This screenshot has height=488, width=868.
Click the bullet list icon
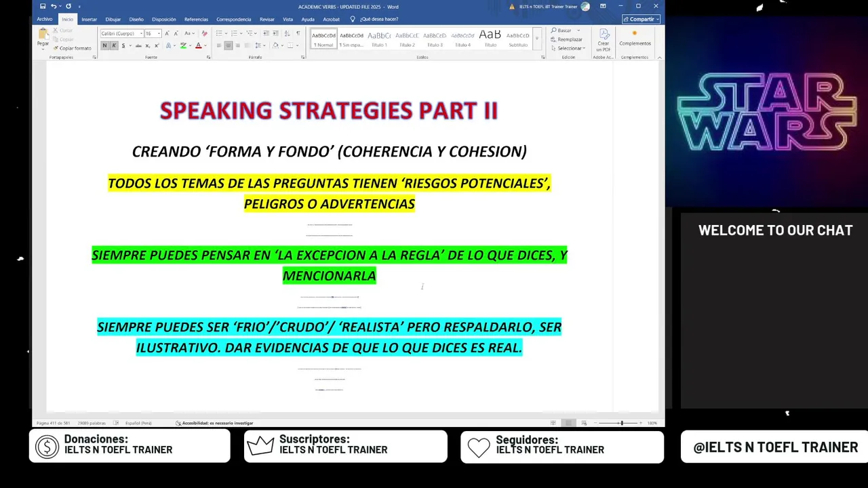[219, 33]
